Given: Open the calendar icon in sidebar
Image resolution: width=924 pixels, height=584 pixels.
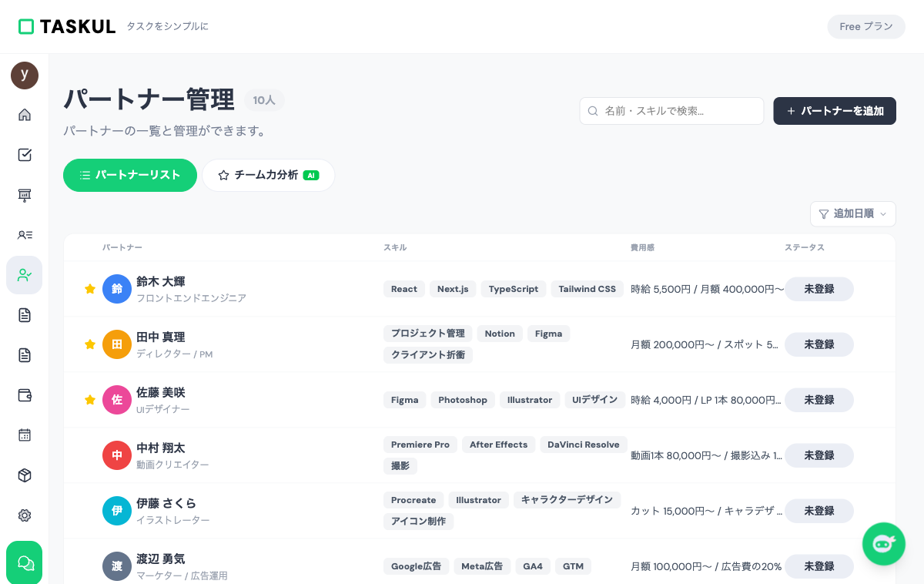Looking at the screenshot, I should tap(25, 435).
